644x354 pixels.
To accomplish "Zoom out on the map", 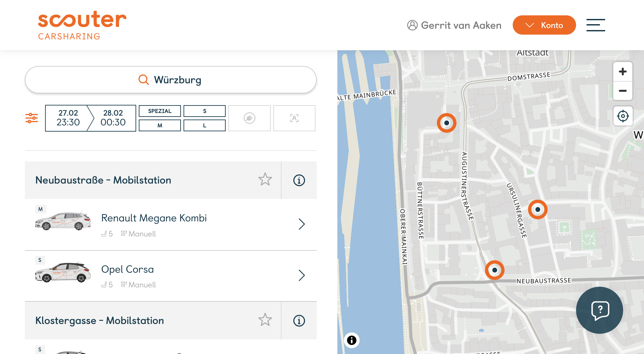I will click(x=622, y=91).
